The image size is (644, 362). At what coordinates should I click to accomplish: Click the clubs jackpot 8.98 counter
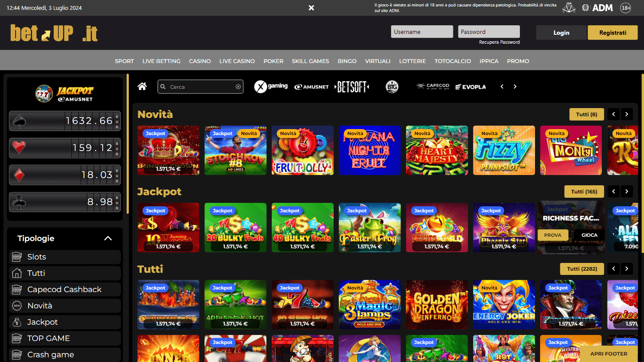pos(65,202)
